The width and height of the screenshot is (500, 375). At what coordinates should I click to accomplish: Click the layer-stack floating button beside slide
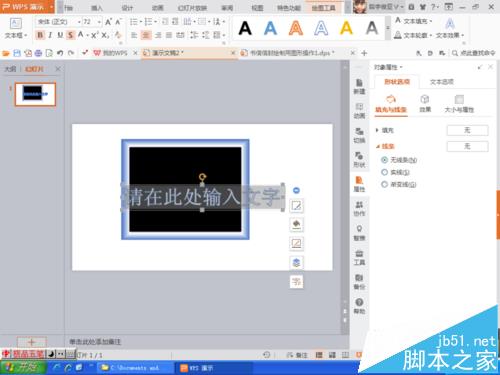pos(296,263)
